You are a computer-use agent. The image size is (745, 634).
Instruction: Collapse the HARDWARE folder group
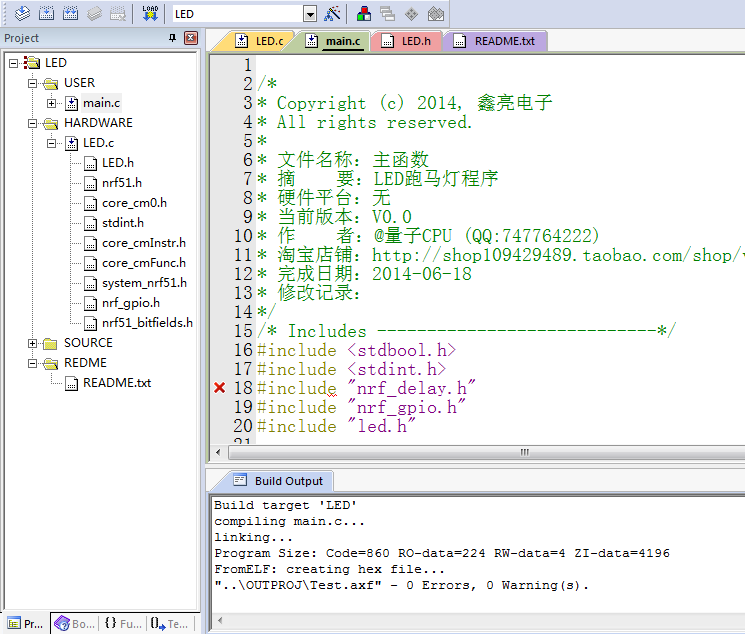[x=32, y=123]
